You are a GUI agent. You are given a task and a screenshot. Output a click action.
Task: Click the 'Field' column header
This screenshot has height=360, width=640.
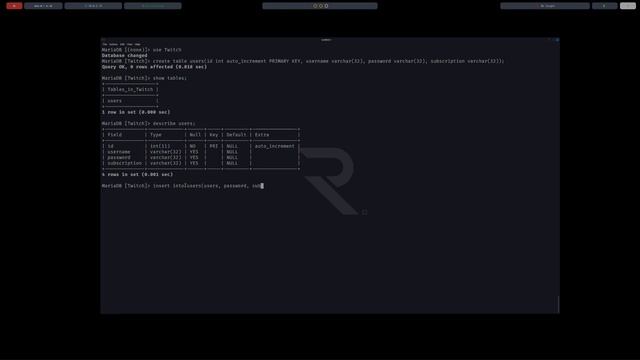(115, 135)
